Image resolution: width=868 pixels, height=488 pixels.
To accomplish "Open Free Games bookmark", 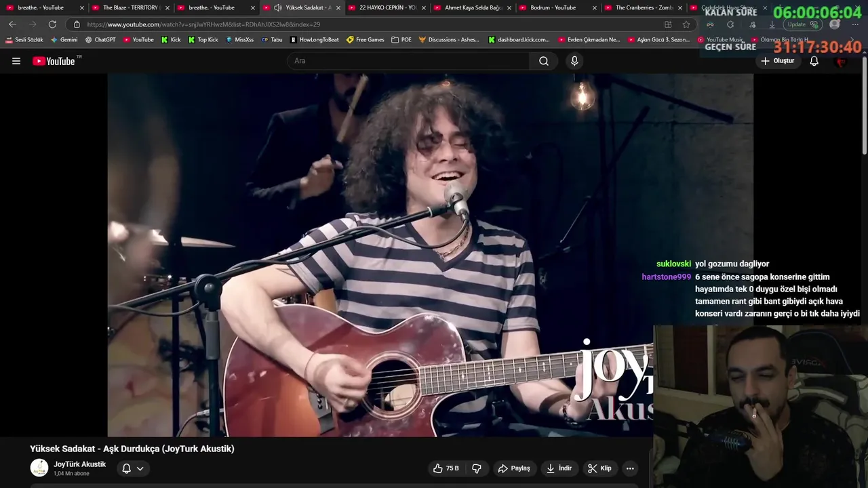I will coord(366,40).
